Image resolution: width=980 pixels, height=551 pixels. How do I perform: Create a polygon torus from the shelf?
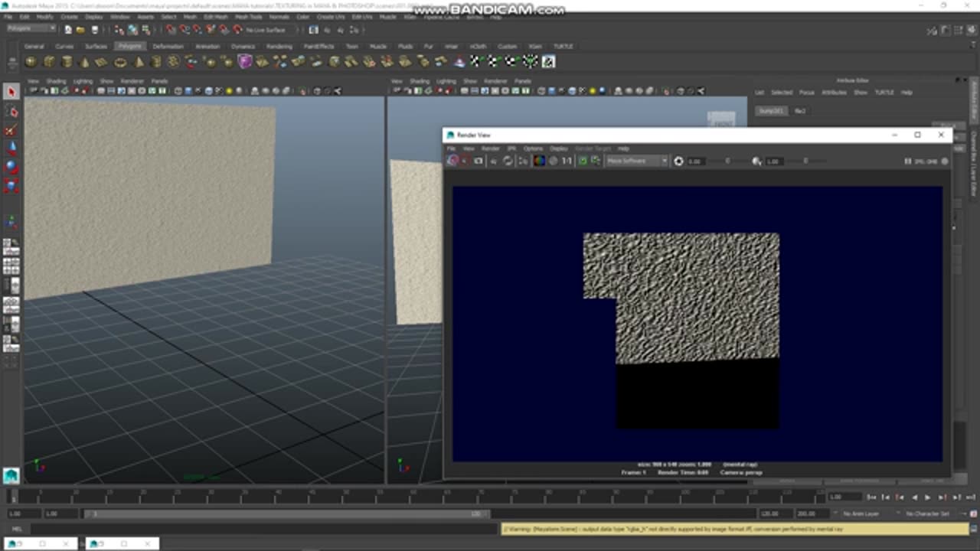click(x=120, y=62)
